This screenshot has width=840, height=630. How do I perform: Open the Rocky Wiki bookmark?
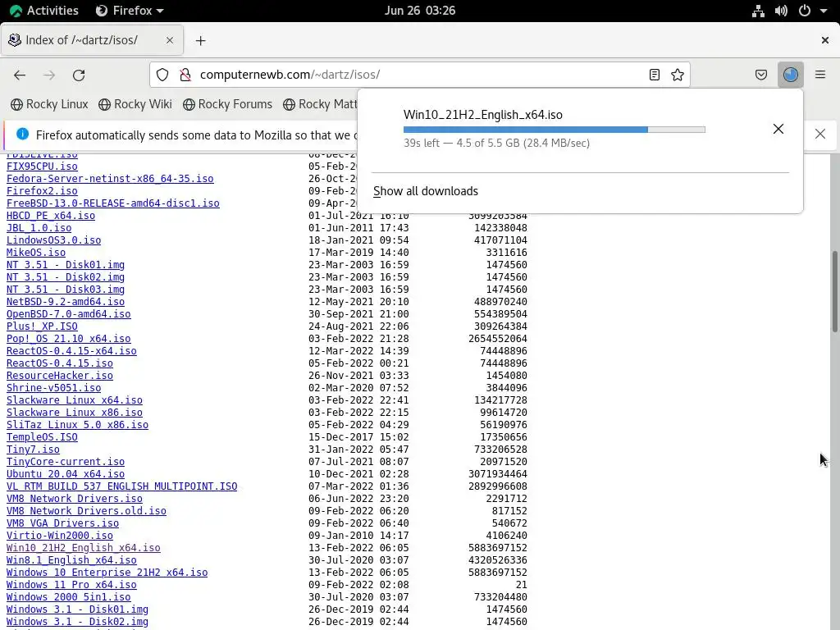(135, 104)
